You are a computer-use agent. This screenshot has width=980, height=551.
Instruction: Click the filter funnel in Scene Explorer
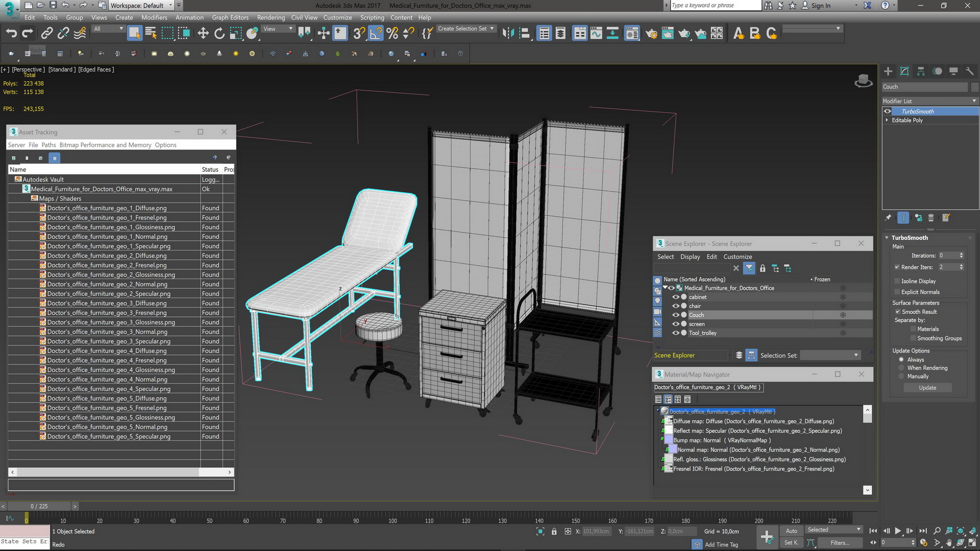click(x=749, y=268)
